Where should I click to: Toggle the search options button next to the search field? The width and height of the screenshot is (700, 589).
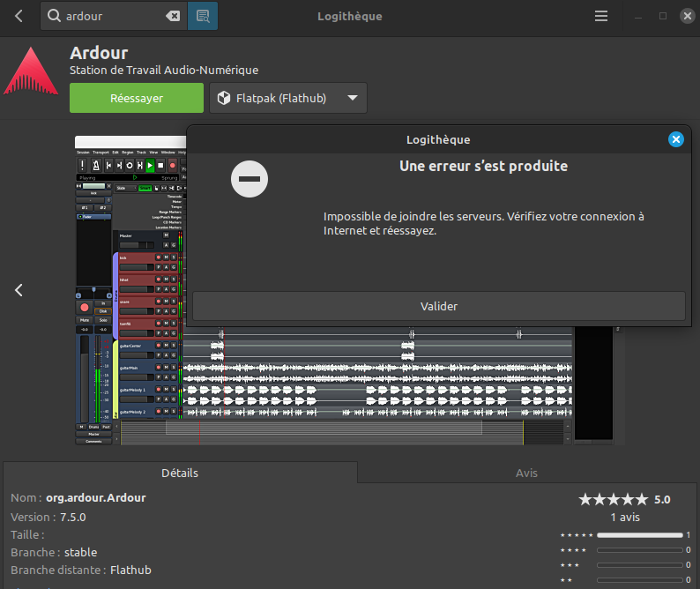pos(203,16)
